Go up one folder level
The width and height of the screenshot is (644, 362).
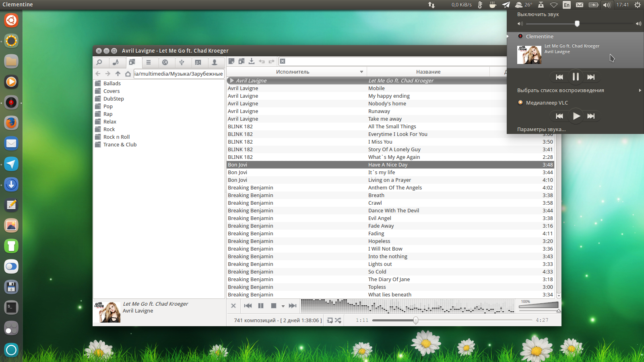pyautogui.click(x=118, y=74)
